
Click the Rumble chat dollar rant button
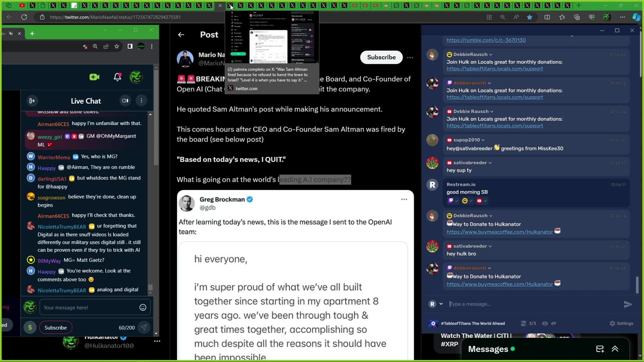click(30, 327)
